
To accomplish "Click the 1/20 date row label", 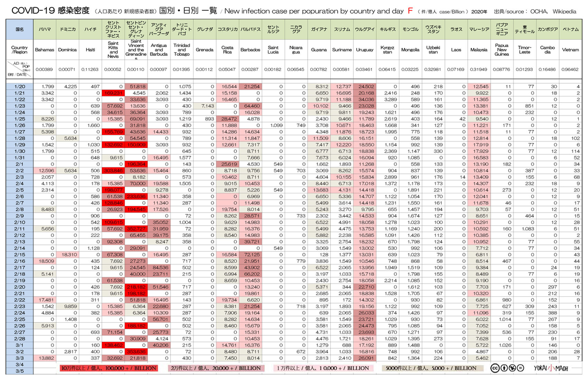I will tap(20, 86).
